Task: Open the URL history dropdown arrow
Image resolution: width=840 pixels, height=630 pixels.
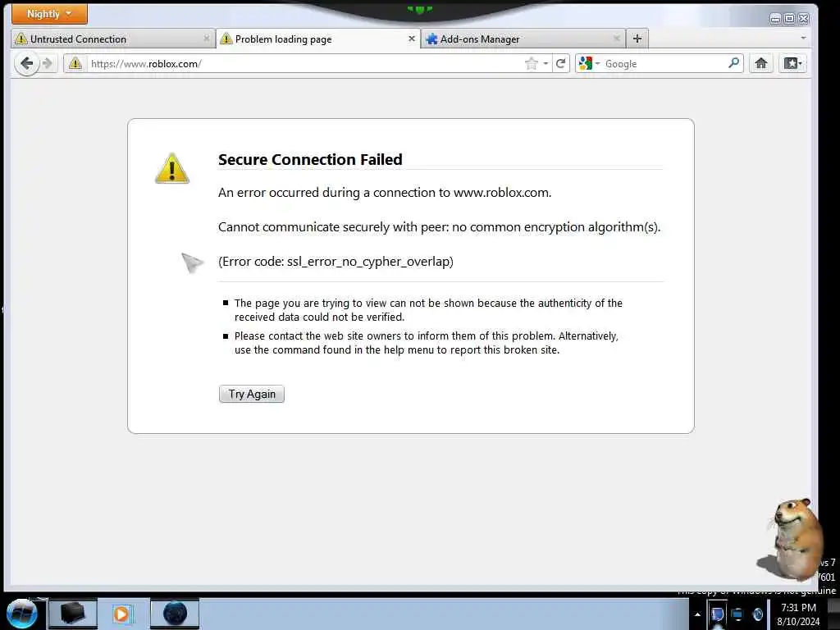Action: (x=546, y=64)
